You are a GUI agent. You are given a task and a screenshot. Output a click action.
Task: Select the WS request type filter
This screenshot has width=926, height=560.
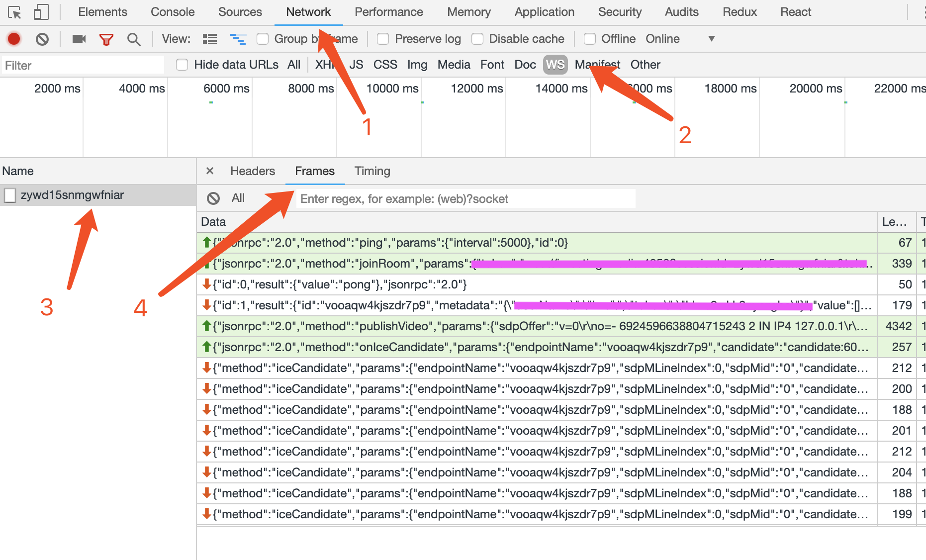(x=555, y=64)
